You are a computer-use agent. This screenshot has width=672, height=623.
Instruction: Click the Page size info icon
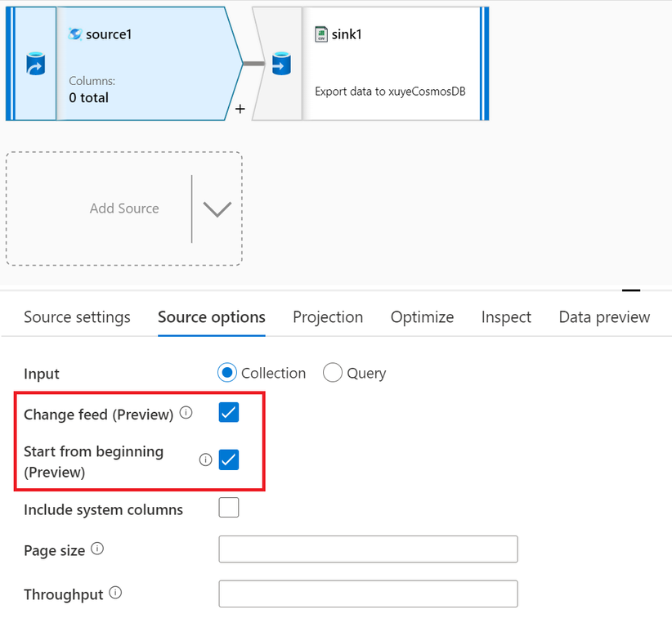pyautogui.click(x=97, y=549)
